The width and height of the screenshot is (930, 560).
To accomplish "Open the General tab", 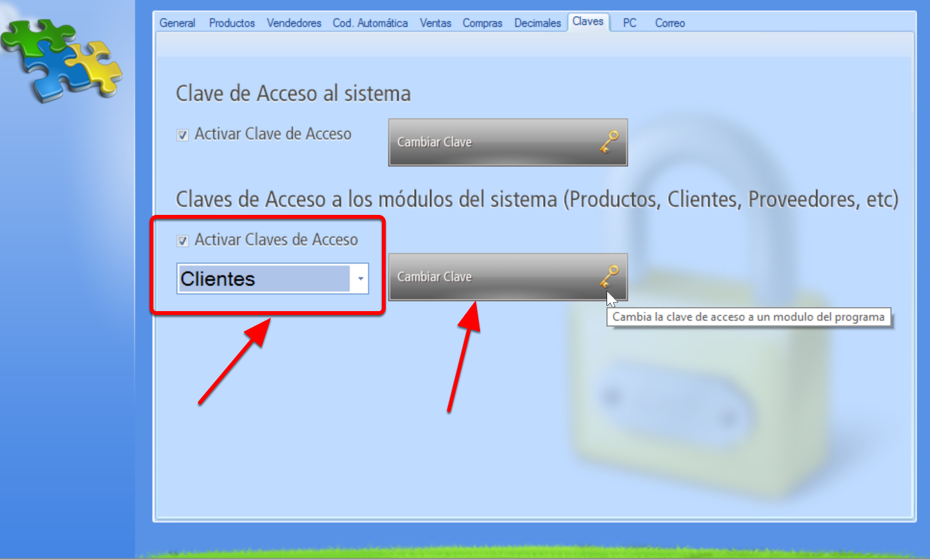I will (x=177, y=23).
